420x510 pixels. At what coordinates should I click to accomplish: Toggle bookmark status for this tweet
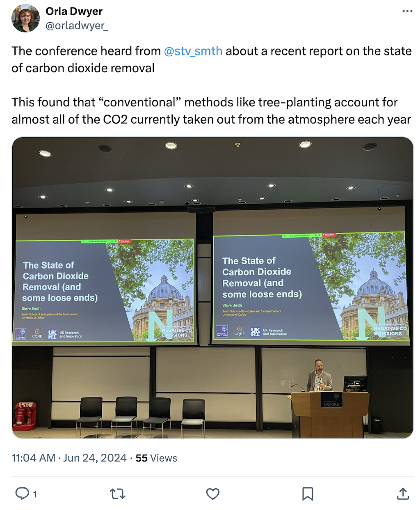pyautogui.click(x=308, y=494)
